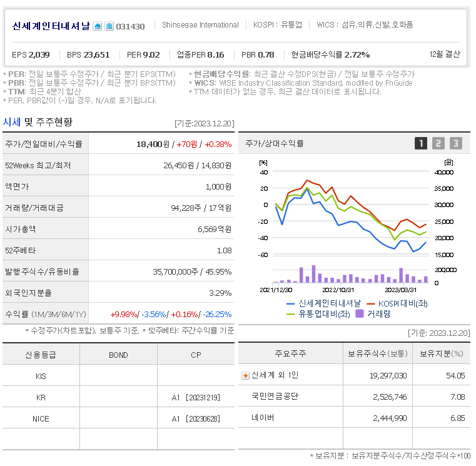Screen dimensions: 476x466
Task: Expand the 신세계 외 1인 shareholder row
Action: [x=245, y=376]
